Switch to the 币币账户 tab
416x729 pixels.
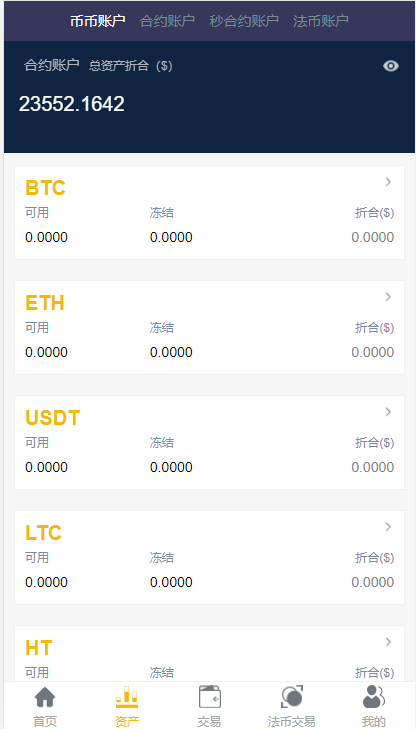98,21
